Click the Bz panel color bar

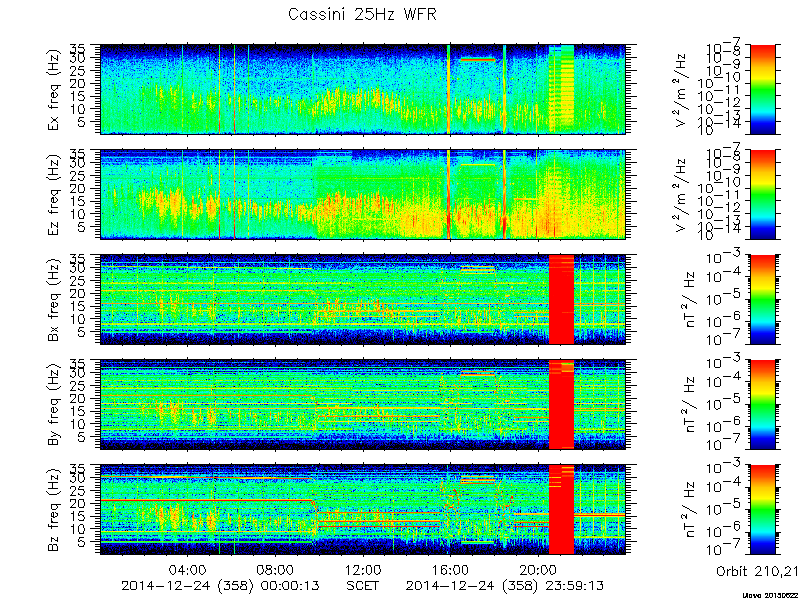762,510
